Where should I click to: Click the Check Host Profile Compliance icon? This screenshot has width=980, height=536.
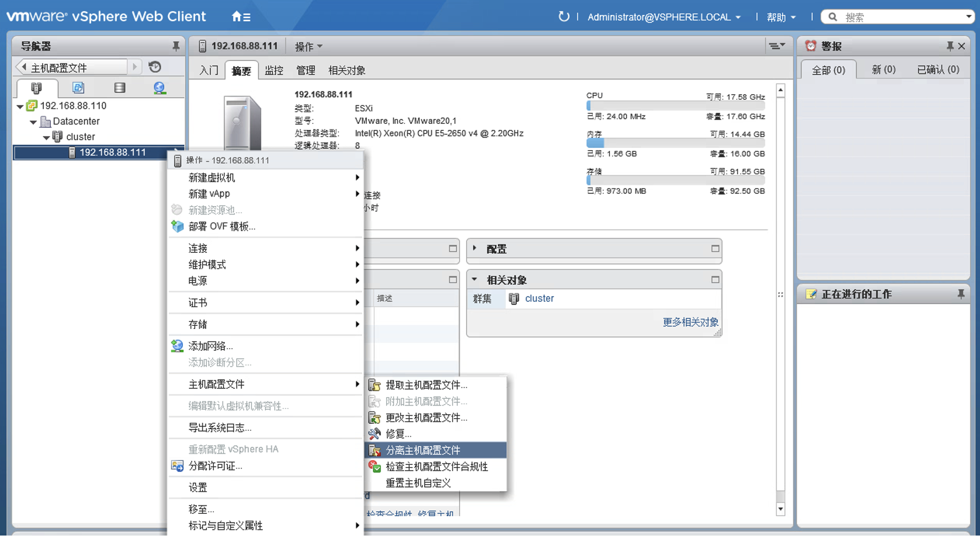374,466
